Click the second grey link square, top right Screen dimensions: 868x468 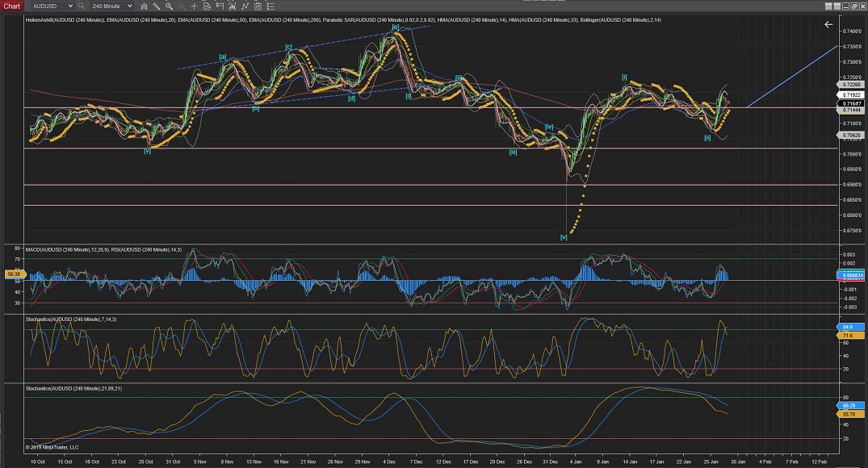837,6
